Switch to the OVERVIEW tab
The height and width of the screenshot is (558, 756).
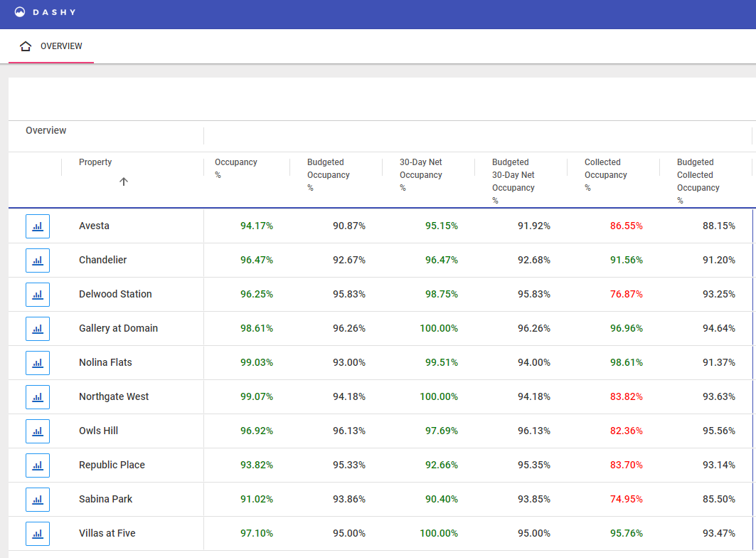(51, 46)
